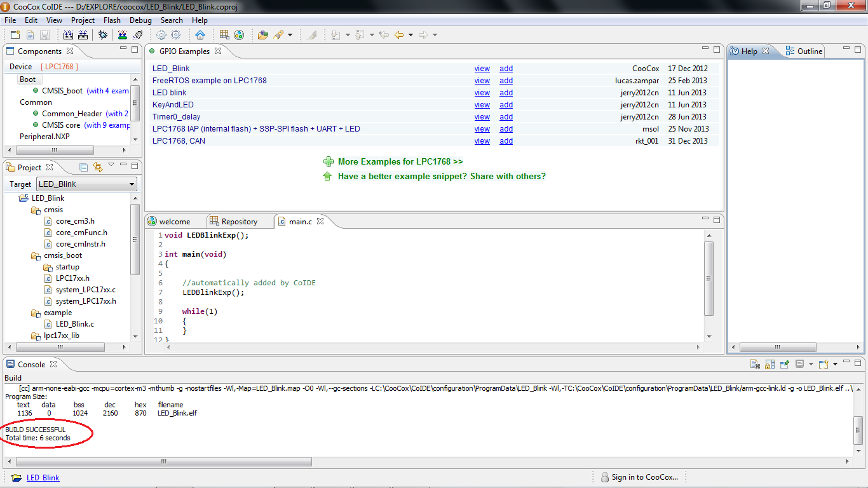Click the search flashlight toolbar icon
The height and width of the screenshot is (488, 868).
[278, 35]
